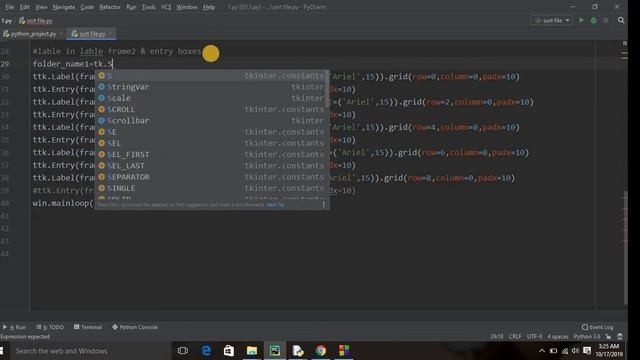Image resolution: width=640 pixels, height=360 pixels.
Task: Pick SINGLE from completion list
Action: click(211, 188)
